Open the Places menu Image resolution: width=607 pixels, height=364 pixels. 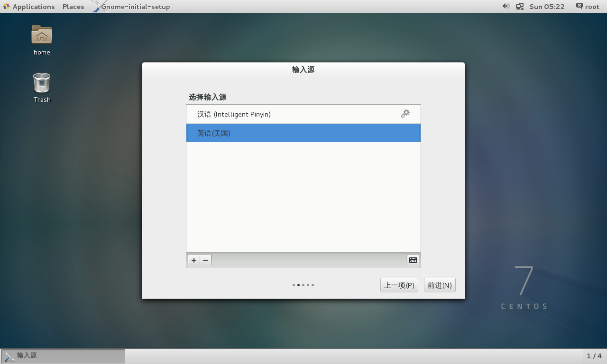(73, 6)
